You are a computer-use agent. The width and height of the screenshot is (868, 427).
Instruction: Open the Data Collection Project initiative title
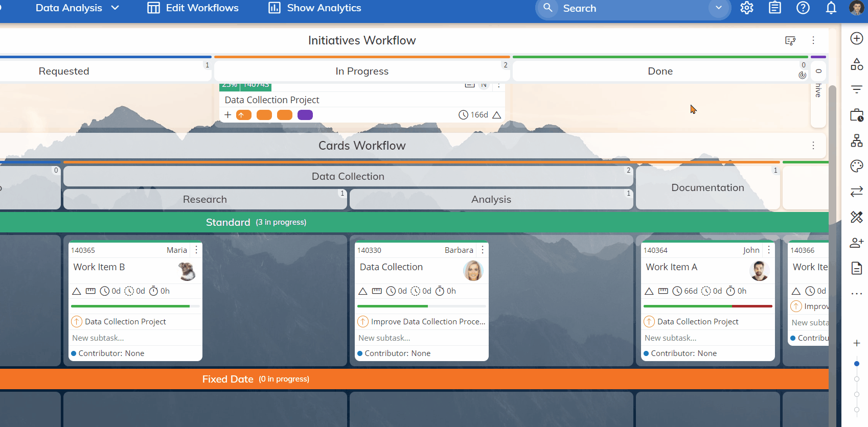coord(272,100)
